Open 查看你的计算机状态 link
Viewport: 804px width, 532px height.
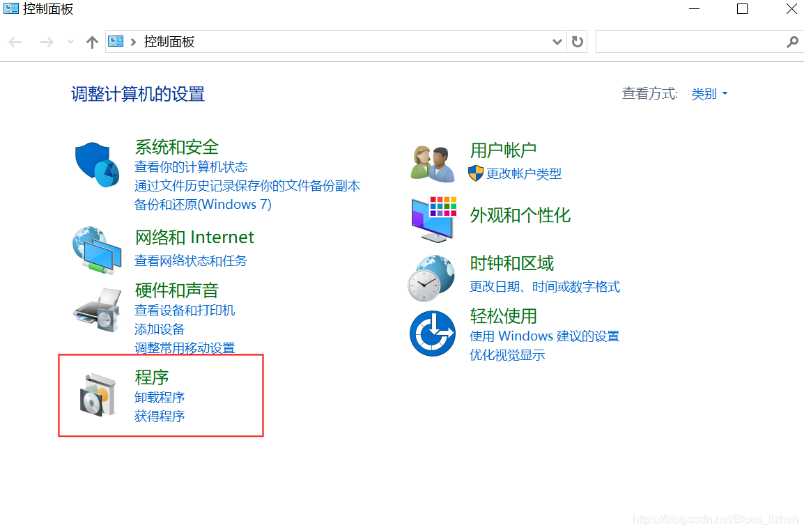pos(191,166)
